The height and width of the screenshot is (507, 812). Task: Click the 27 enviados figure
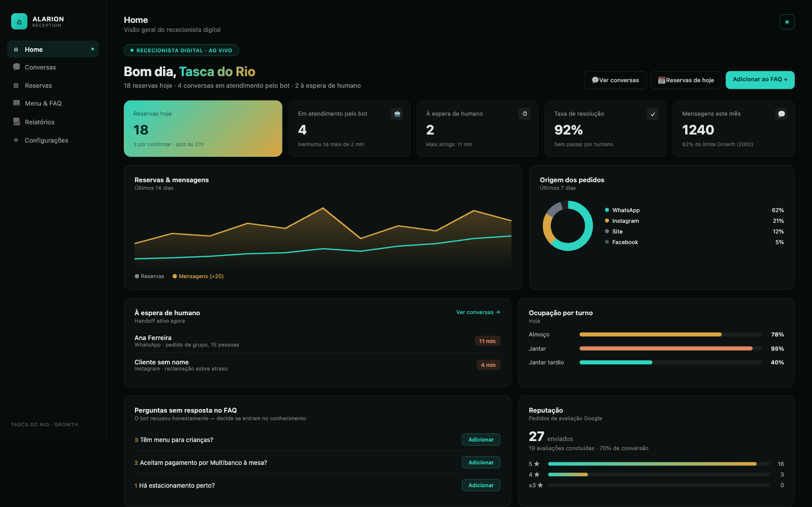click(x=551, y=437)
